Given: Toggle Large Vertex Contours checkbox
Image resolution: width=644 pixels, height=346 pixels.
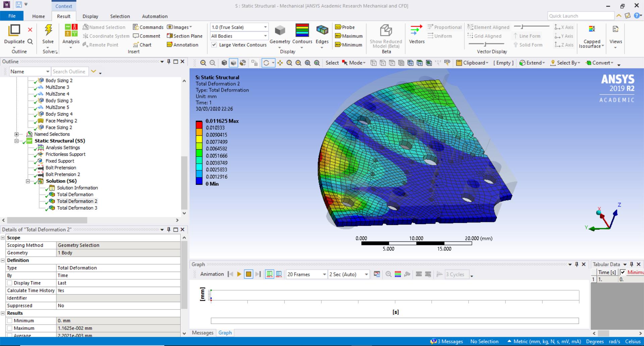Looking at the screenshot, I should [214, 45].
